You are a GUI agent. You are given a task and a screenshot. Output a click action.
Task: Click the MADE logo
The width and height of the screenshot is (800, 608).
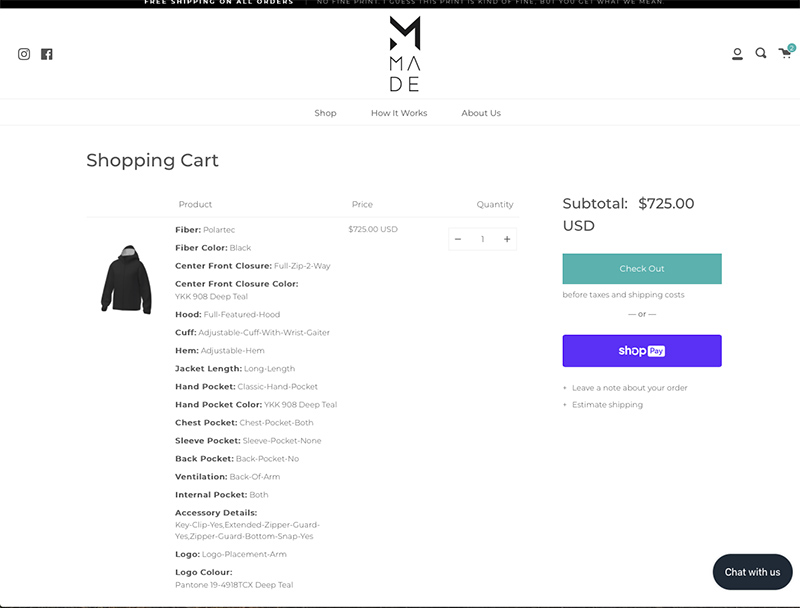405,54
